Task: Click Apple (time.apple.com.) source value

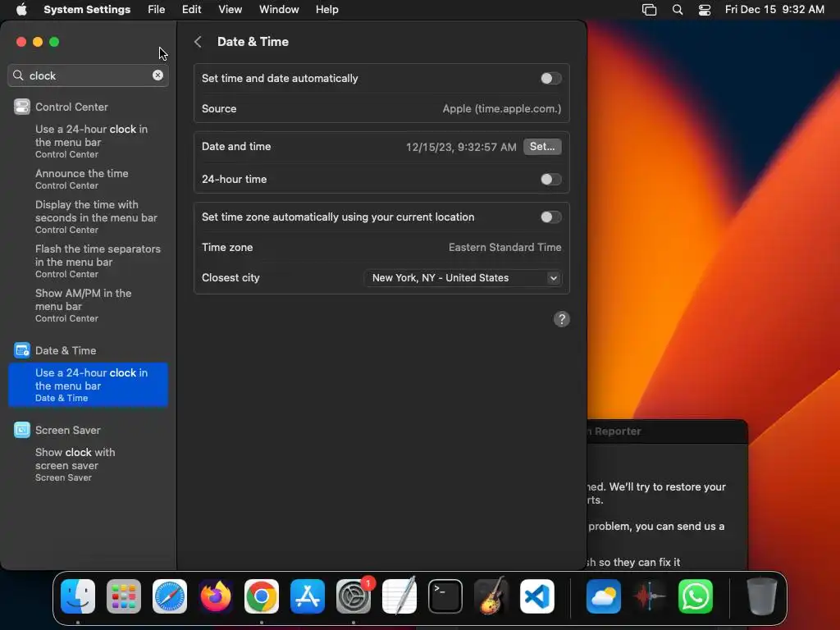Action: [501, 109]
